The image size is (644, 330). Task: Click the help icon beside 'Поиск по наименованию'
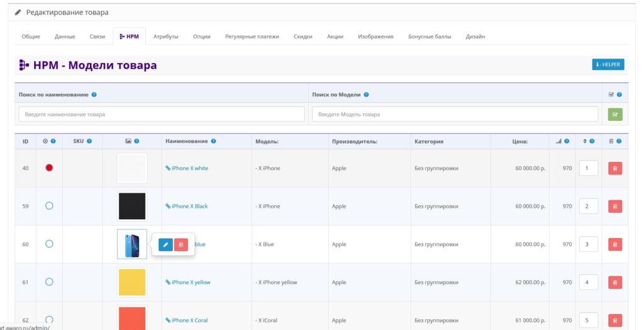point(94,94)
